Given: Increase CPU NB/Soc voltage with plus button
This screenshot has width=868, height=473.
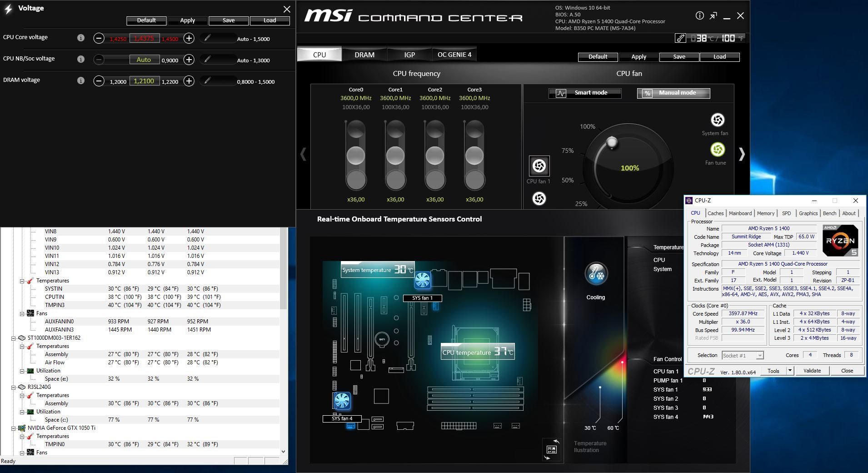Looking at the screenshot, I should 189,60.
